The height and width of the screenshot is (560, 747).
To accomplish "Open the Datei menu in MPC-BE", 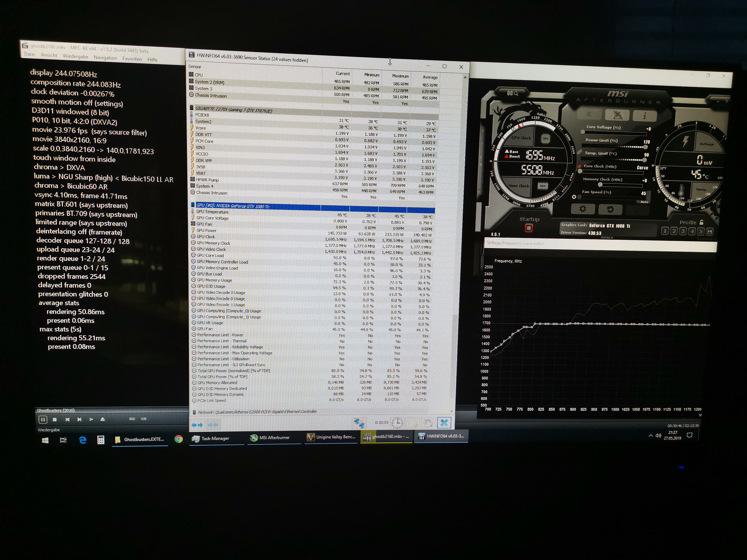I will tap(29, 54).
